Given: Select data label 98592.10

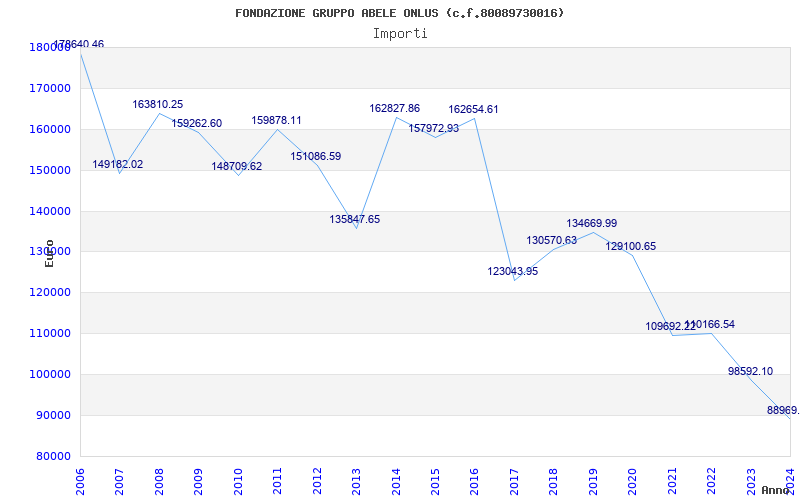Looking at the screenshot, I should [751, 371].
